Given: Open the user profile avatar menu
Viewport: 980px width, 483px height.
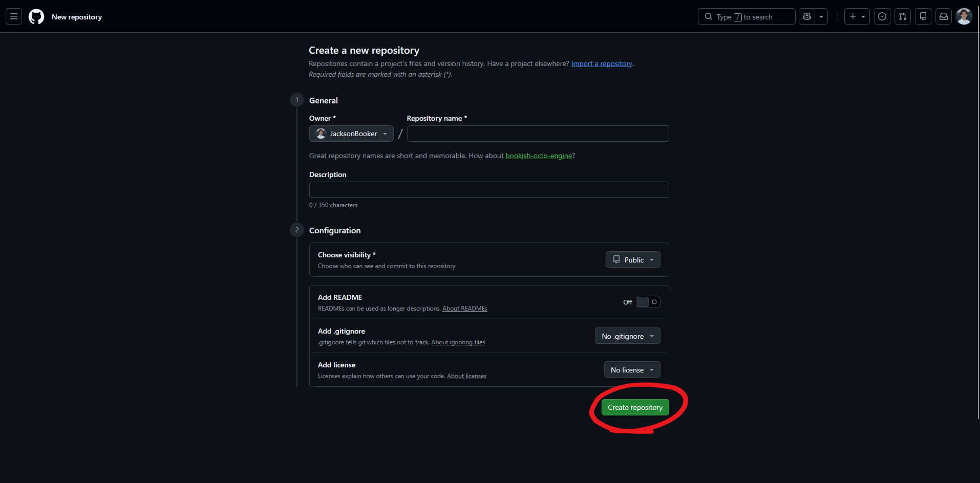Looking at the screenshot, I should (964, 17).
